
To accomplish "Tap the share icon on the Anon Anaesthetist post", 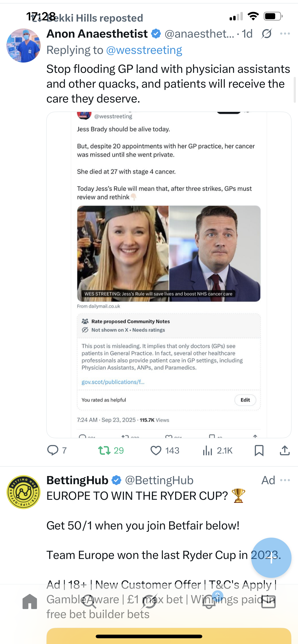I will pyautogui.click(x=285, y=450).
